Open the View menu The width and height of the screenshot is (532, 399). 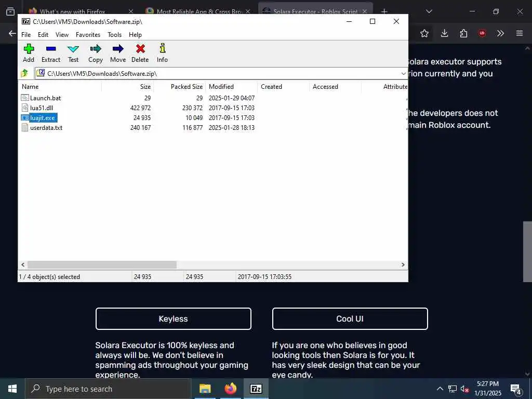click(62, 35)
